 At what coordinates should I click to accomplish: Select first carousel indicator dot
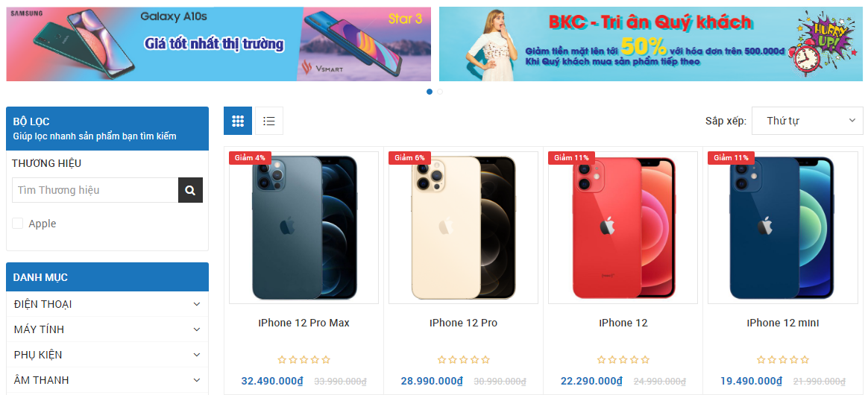click(x=430, y=92)
